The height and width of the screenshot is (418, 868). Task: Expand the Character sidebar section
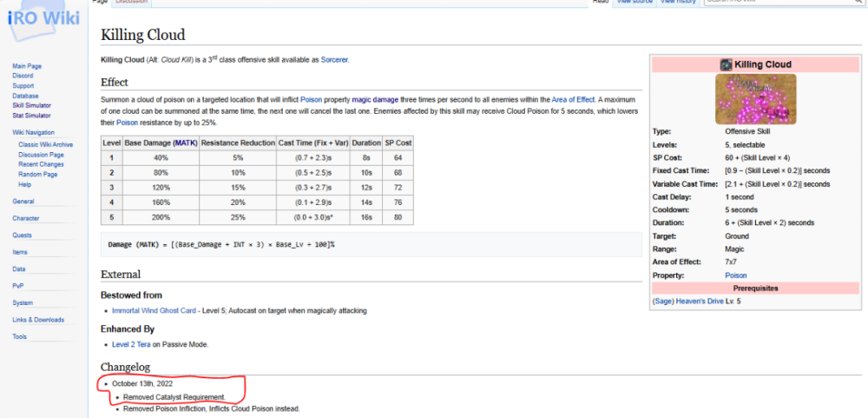click(25, 218)
